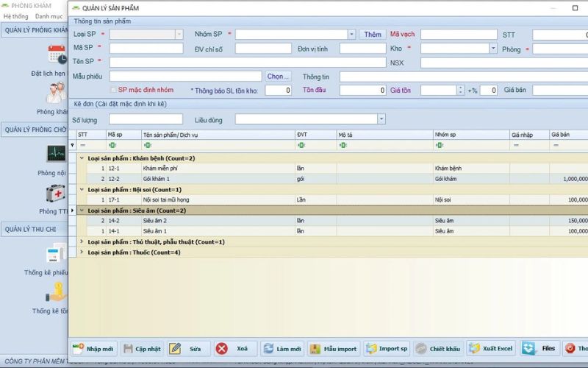Click the Cập nhật save button
The width and height of the screenshot is (588, 368).
point(143,348)
